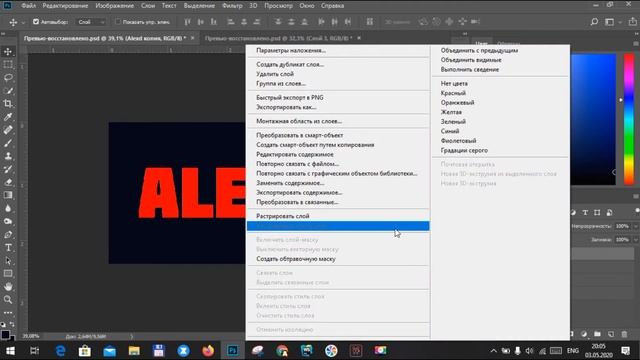Click the Непрозрачность 100% value field

[x=622, y=226]
